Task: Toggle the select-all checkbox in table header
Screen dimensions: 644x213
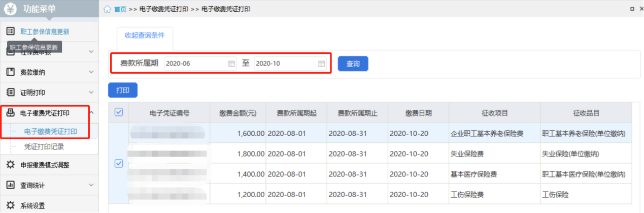Action: pyautogui.click(x=119, y=112)
